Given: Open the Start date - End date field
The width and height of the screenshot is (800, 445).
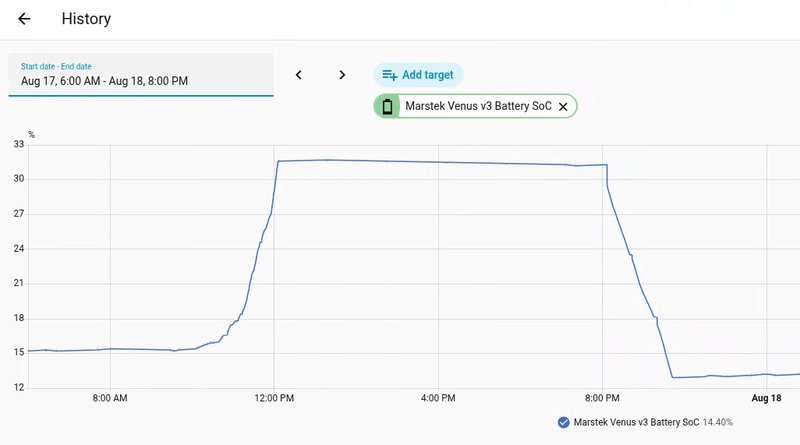Looking at the screenshot, I should (141, 75).
